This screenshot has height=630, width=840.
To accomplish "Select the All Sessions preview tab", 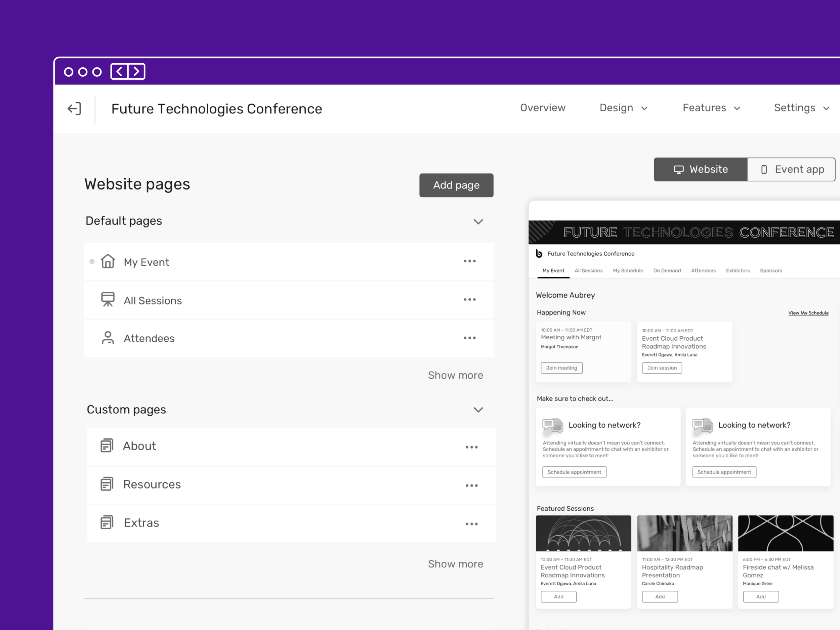I will (x=588, y=271).
